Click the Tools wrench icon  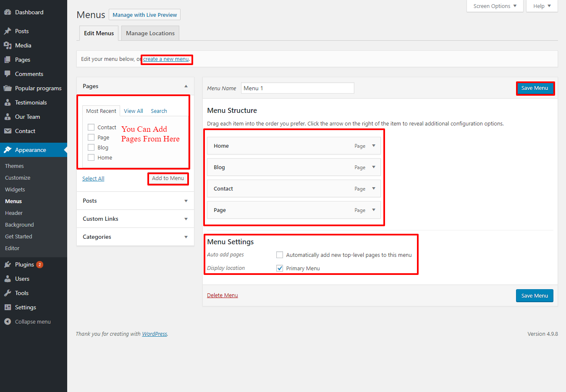coord(8,293)
